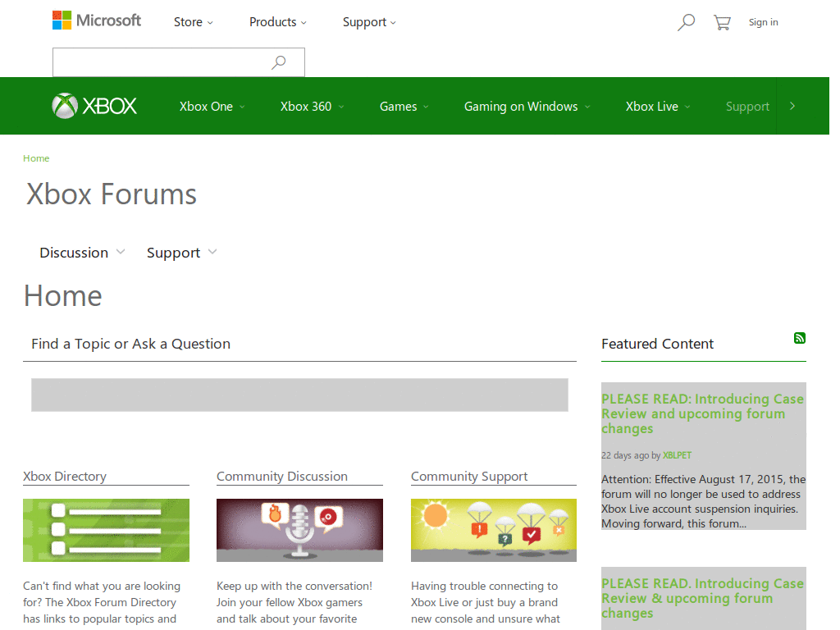Open the Community Support thumbnail image
Viewport: 840px width, 630px height.
click(493, 530)
